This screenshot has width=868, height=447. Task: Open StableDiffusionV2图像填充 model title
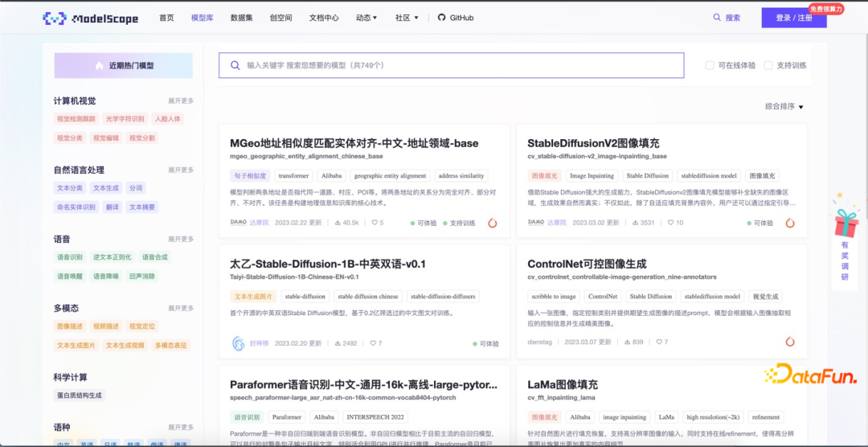tap(593, 143)
